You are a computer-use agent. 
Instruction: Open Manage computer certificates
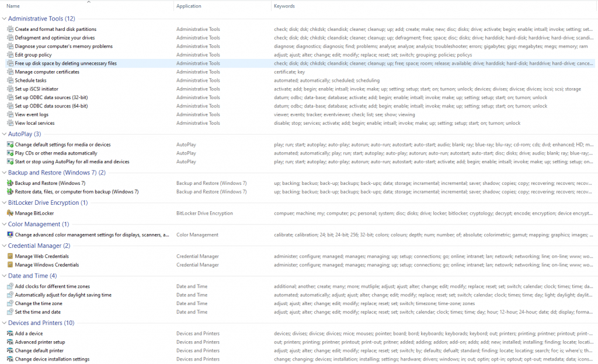pos(47,72)
